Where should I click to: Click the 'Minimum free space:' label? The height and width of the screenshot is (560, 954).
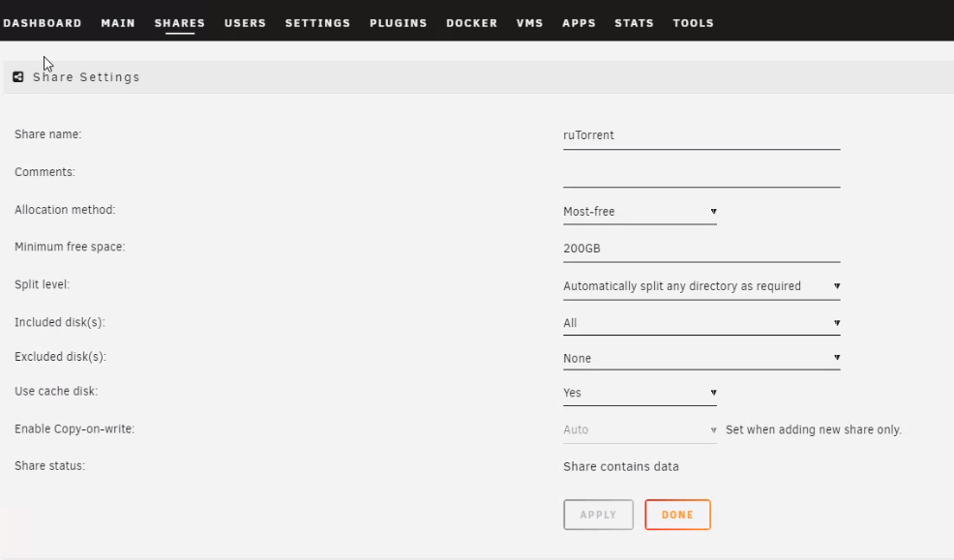(x=70, y=247)
